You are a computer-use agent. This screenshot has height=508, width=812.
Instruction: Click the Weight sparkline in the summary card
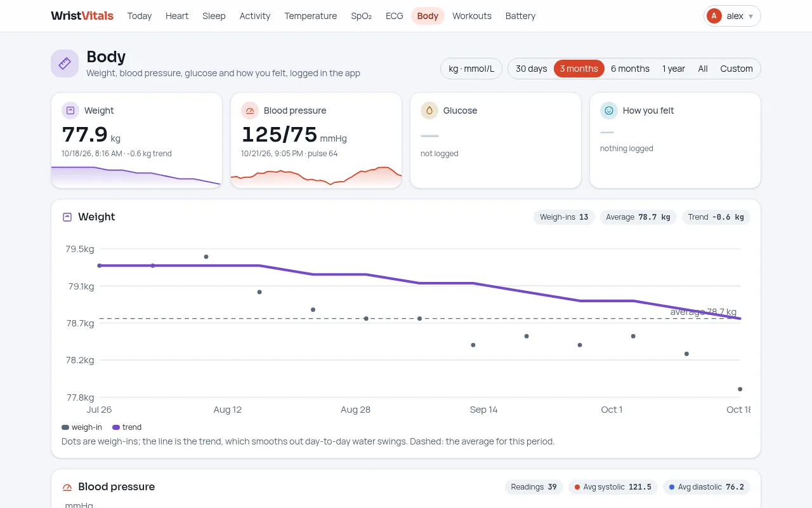[136, 176]
